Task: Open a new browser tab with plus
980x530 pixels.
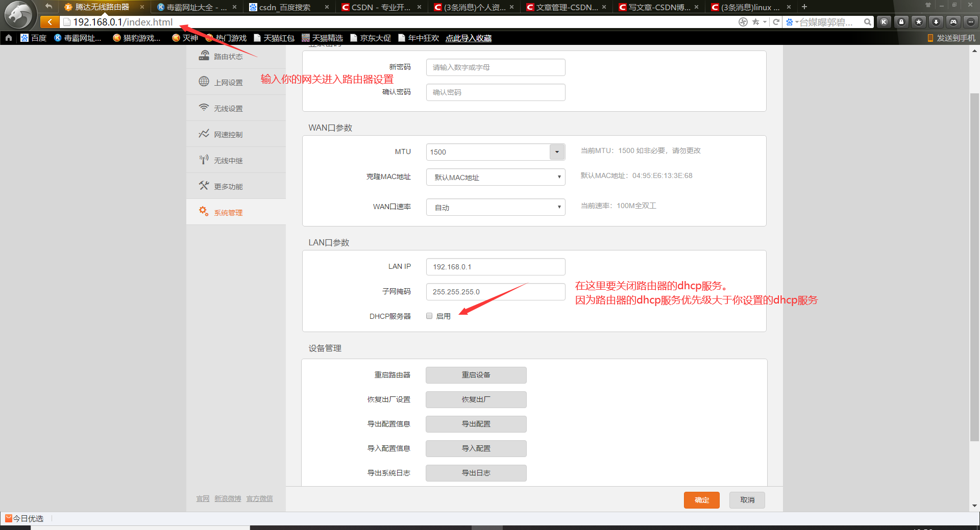Action: tap(804, 7)
